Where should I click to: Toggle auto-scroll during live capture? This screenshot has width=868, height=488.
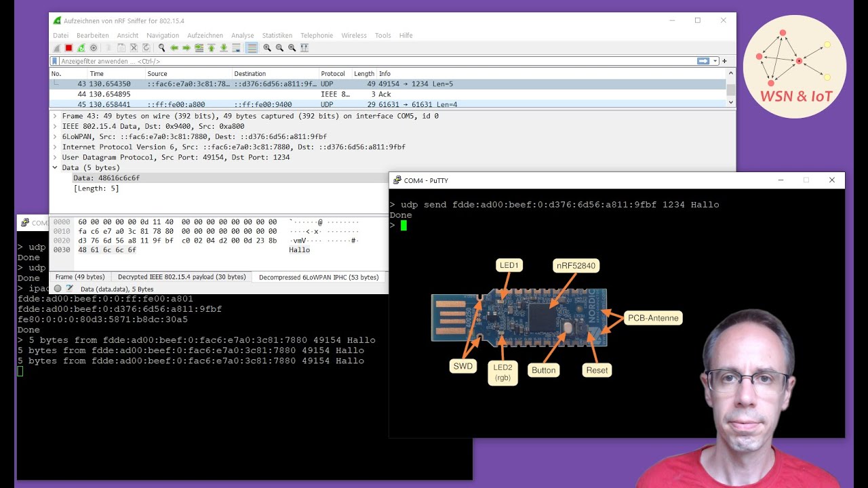pyautogui.click(x=236, y=48)
